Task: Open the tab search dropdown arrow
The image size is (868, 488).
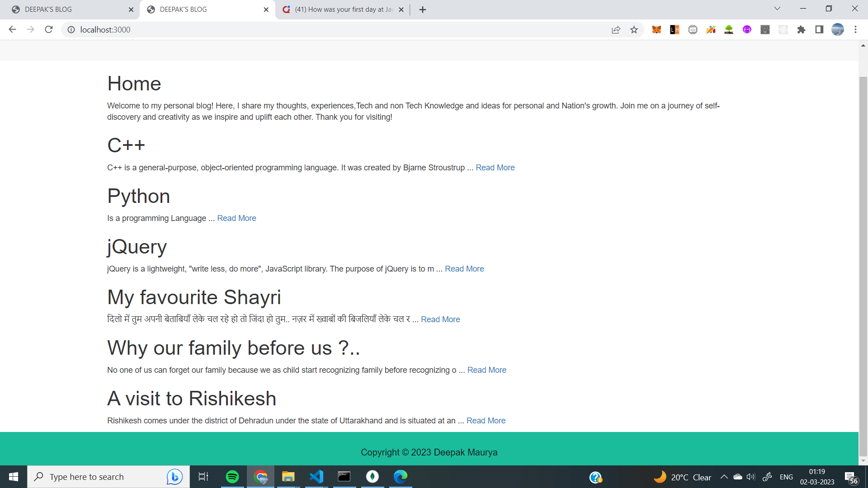Action: pyautogui.click(x=777, y=9)
